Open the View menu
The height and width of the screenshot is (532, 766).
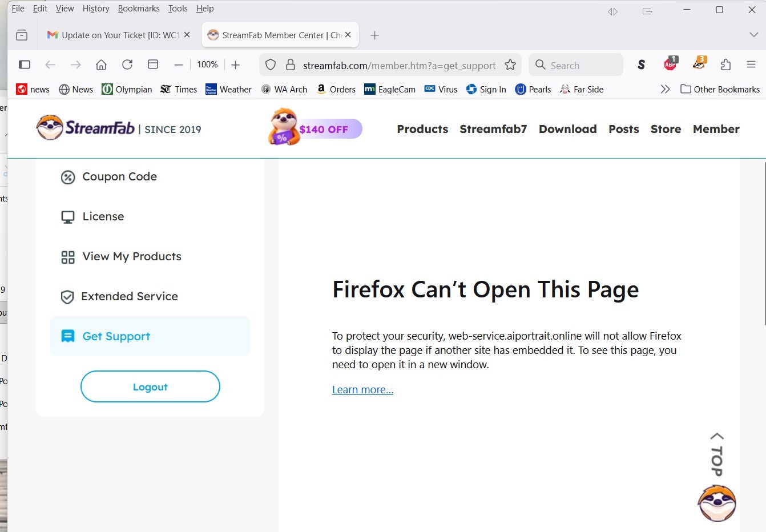click(x=64, y=9)
